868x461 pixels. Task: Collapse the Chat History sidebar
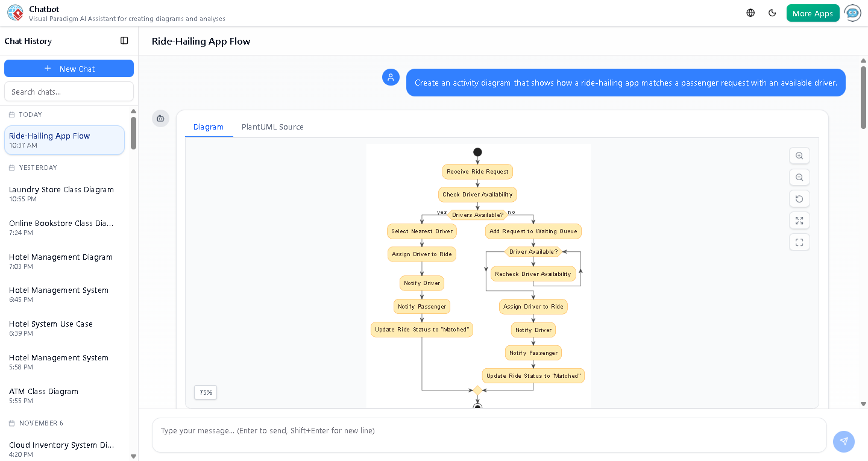124,40
